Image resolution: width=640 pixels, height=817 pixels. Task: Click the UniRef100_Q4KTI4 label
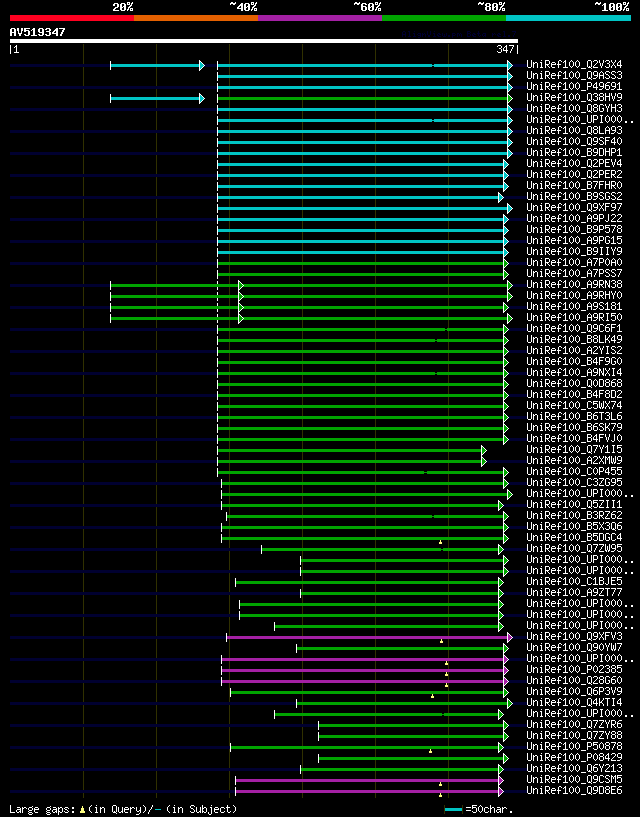click(574, 702)
